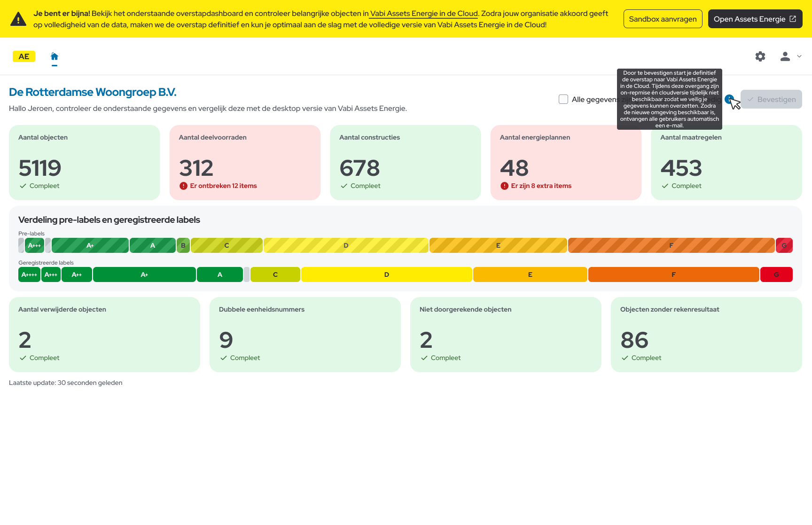Click the yellow AE logo badge
Image resolution: width=812 pixels, height=525 pixels.
[24, 56]
